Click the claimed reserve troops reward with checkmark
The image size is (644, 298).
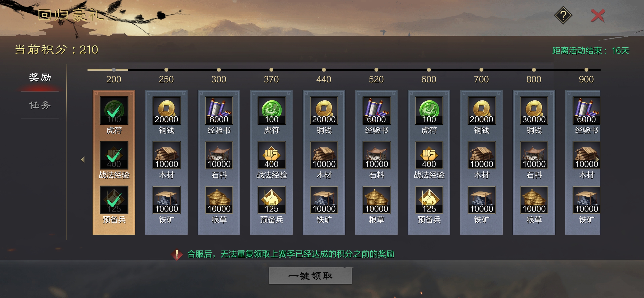[114, 200]
